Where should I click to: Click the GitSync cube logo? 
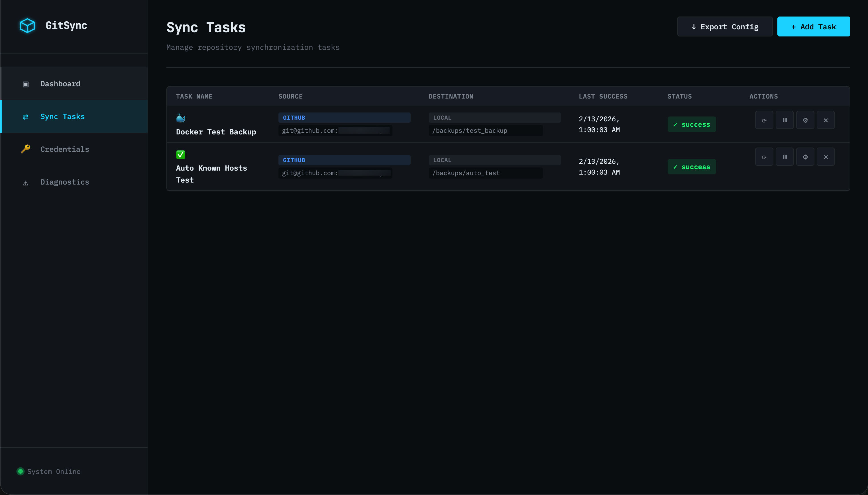[27, 26]
